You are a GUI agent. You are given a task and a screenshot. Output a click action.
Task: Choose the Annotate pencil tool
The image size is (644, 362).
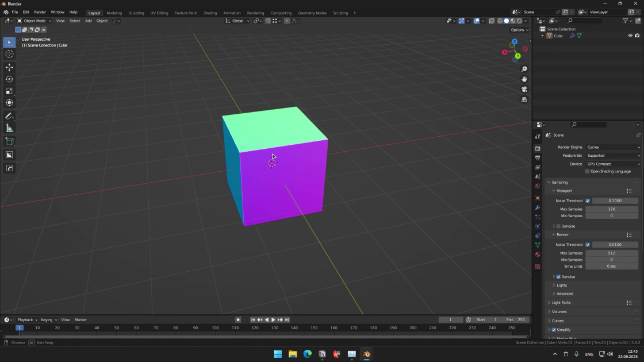(x=9, y=117)
